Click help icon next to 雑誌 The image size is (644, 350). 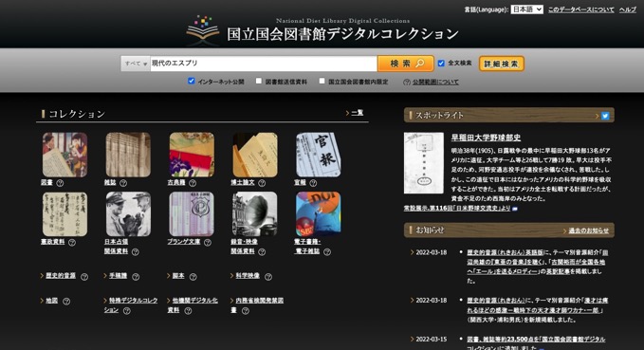(122, 183)
